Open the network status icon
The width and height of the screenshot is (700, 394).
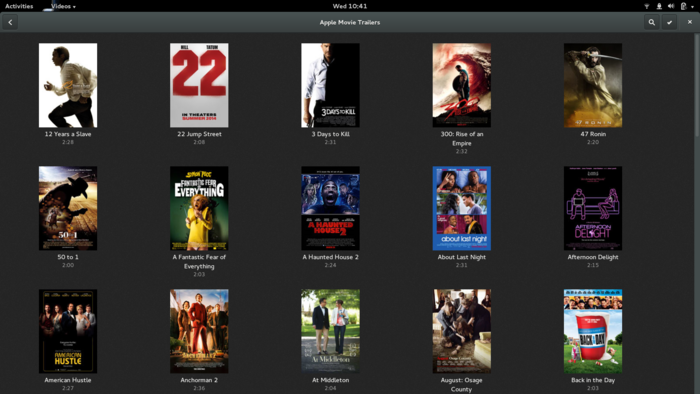pyautogui.click(x=646, y=6)
